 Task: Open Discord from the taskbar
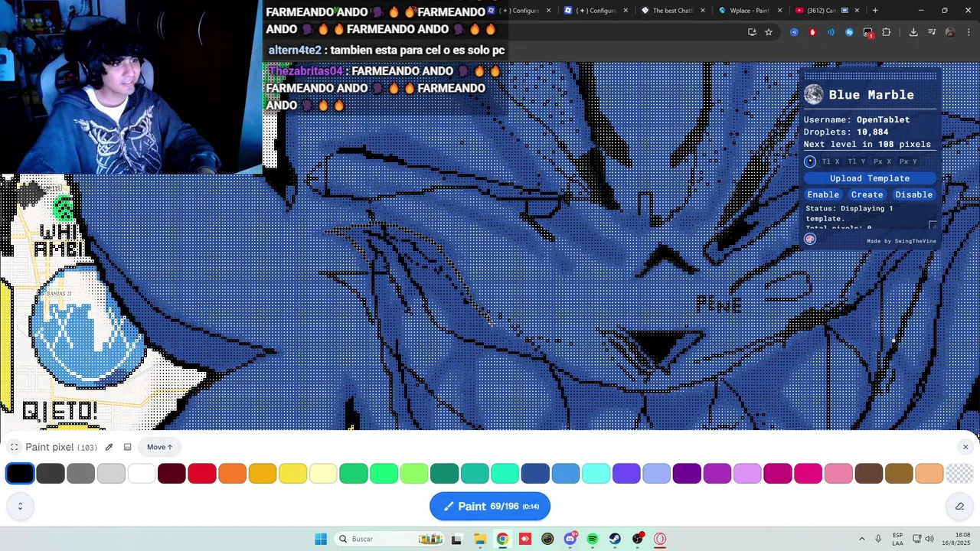click(x=570, y=539)
